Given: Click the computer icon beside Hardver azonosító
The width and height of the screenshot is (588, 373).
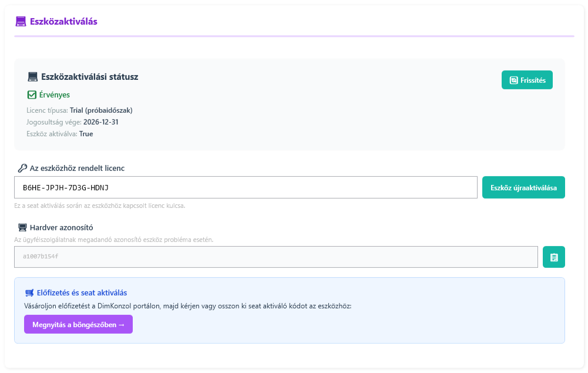Looking at the screenshot, I should 22,227.
